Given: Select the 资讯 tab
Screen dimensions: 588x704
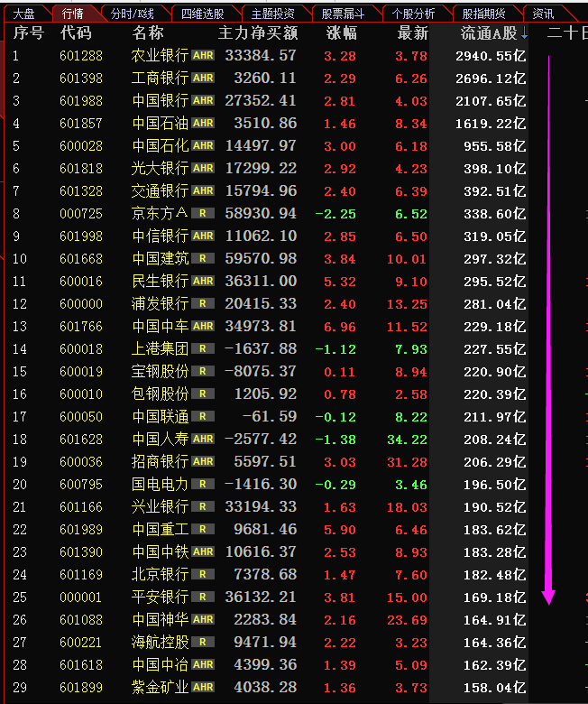Looking at the screenshot, I should tap(543, 14).
